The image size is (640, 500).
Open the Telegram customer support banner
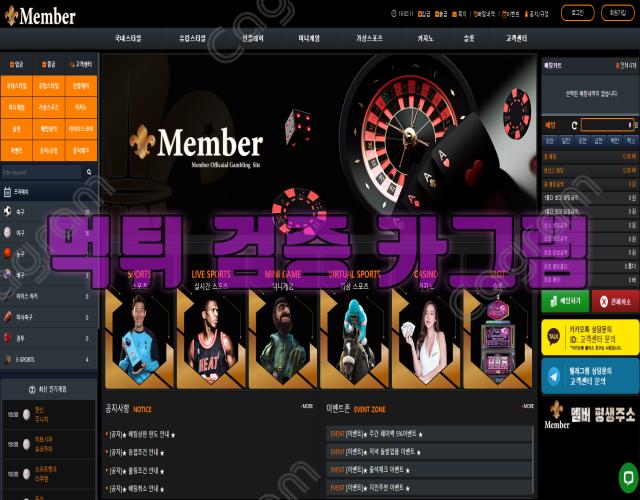coord(590,377)
